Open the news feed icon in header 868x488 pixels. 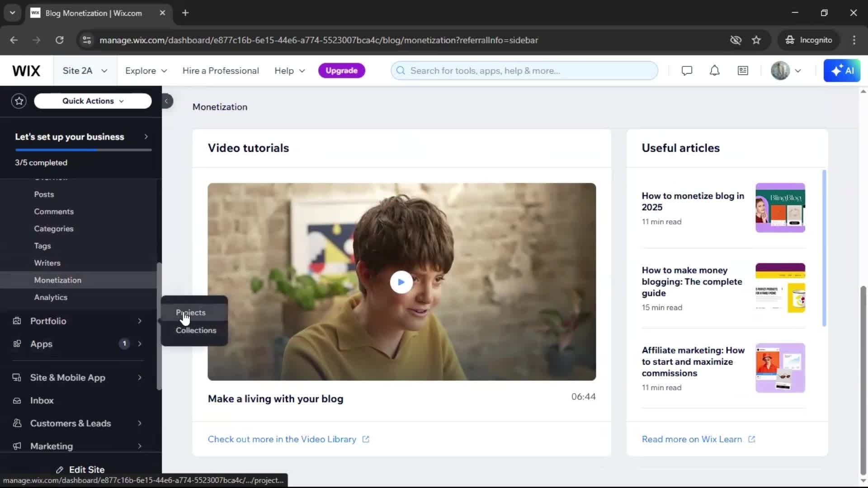pyautogui.click(x=743, y=70)
